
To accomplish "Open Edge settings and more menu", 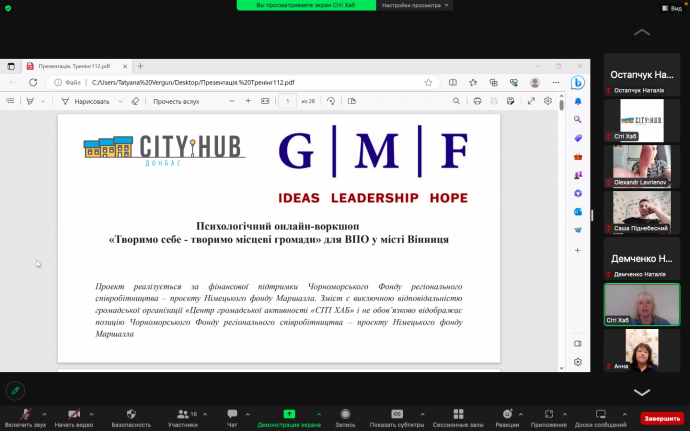I will [x=556, y=82].
